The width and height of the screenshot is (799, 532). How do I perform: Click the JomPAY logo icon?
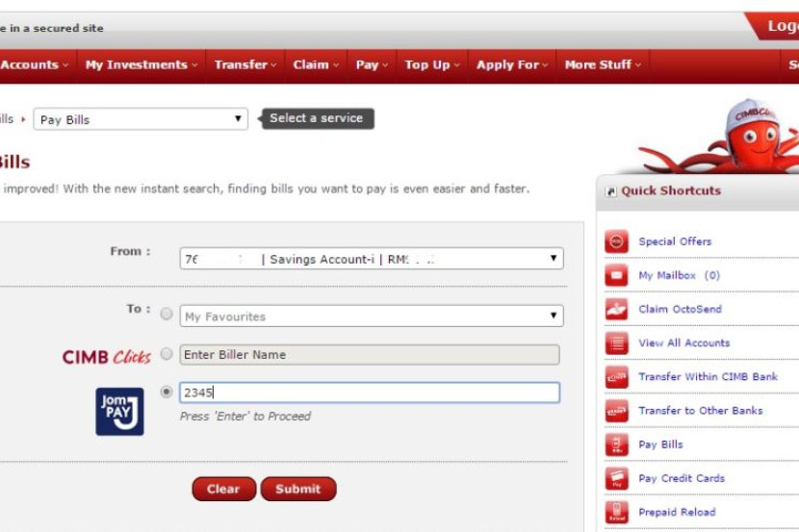click(x=119, y=412)
